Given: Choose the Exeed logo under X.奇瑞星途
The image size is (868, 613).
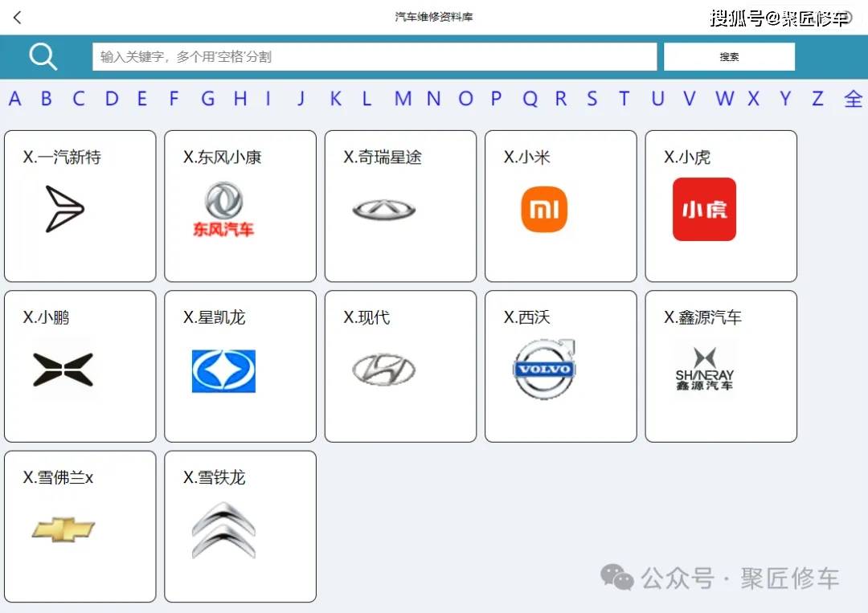Looking at the screenshot, I should [383, 210].
